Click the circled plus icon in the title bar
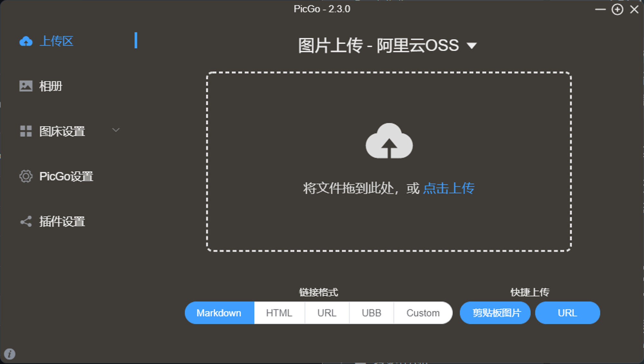This screenshot has height=364, width=644. (617, 9)
